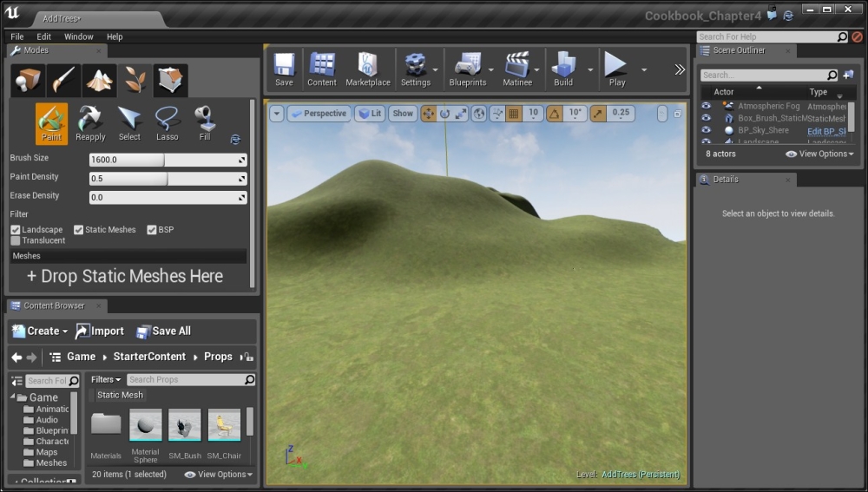
Task: Open Blueprints from the toolbar
Action: click(468, 69)
